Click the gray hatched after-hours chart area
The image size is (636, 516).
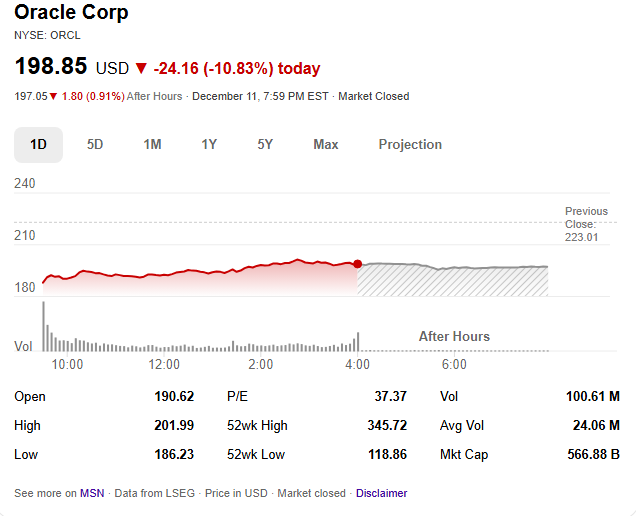pos(452,280)
